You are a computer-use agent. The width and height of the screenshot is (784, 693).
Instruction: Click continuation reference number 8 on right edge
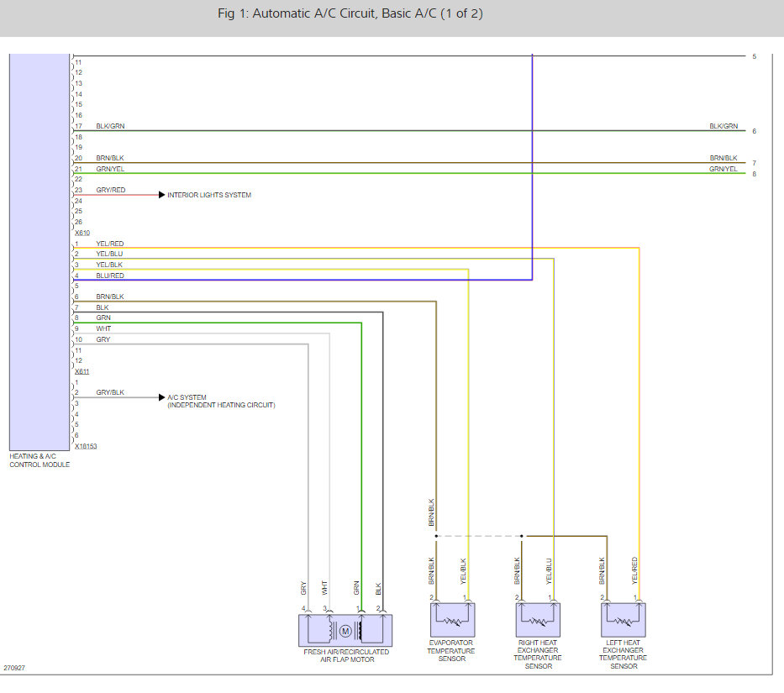[755, 175]
